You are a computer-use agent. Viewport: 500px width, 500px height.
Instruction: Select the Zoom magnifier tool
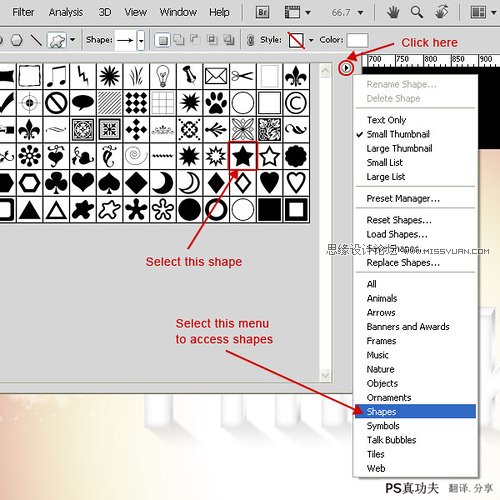point(417,13)
